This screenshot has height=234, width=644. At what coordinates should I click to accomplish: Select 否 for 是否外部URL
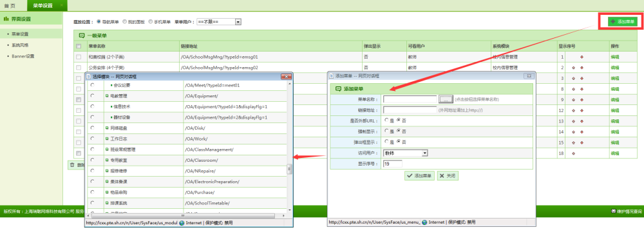pos(399,121)
